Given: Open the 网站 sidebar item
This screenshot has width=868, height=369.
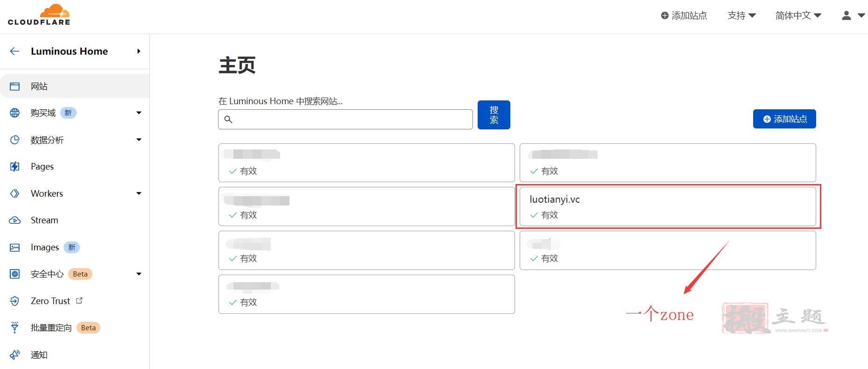Looking at the screenshot, I should 75,86.
